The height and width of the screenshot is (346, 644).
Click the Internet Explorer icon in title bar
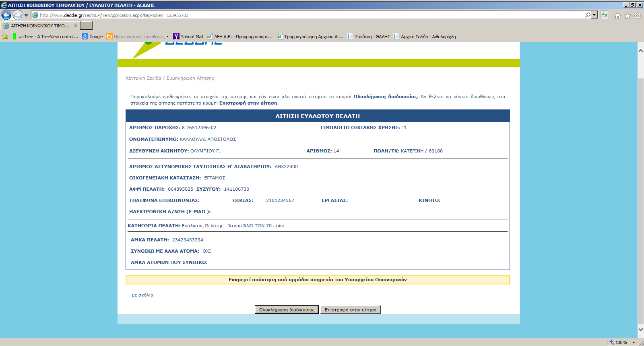(x=4, y=5)
